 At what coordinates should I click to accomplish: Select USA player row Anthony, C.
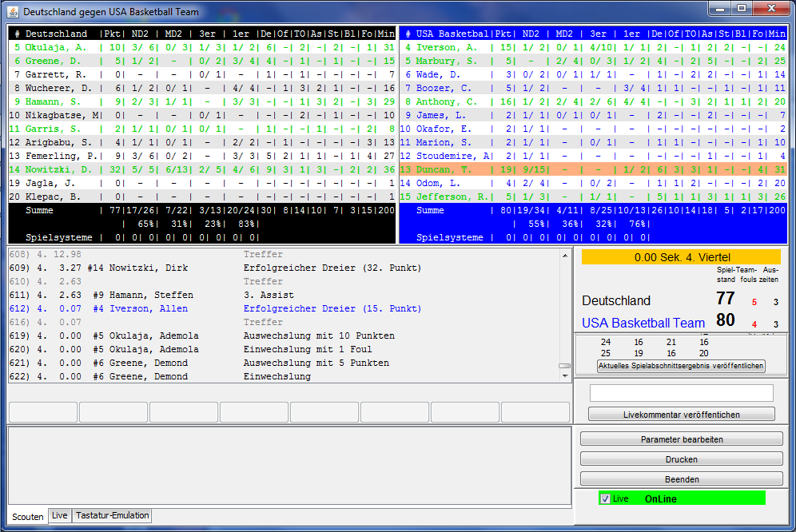point(593,101)
